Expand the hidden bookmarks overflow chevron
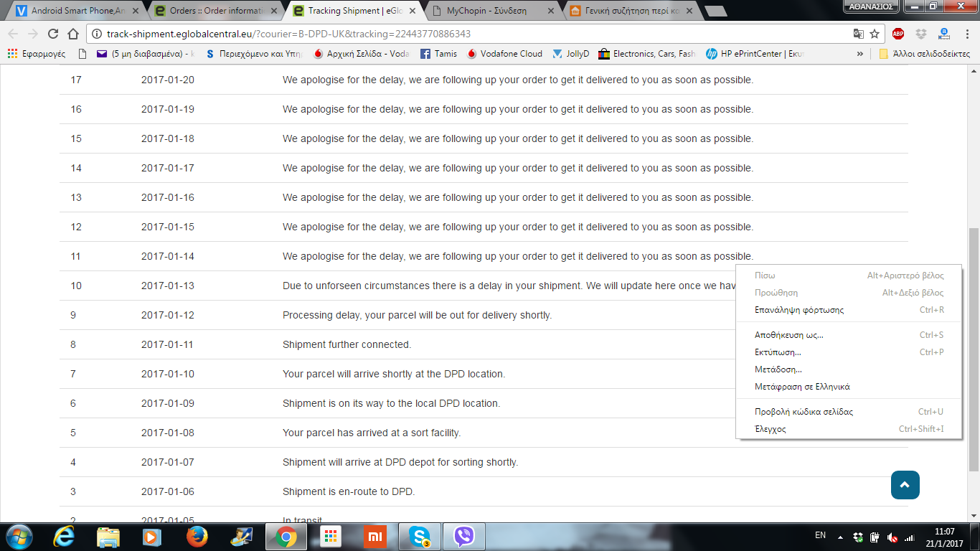The image size is (980, 551). pos(860,54)
